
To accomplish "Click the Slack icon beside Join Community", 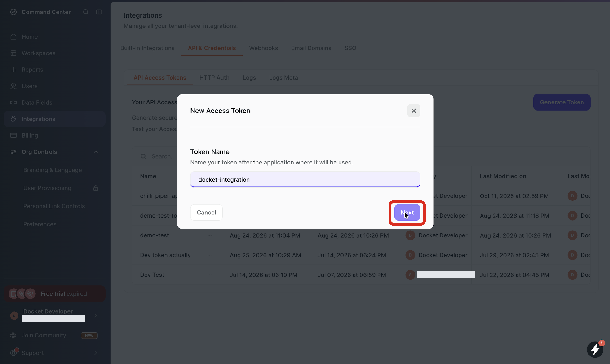I will click(13, 335).
